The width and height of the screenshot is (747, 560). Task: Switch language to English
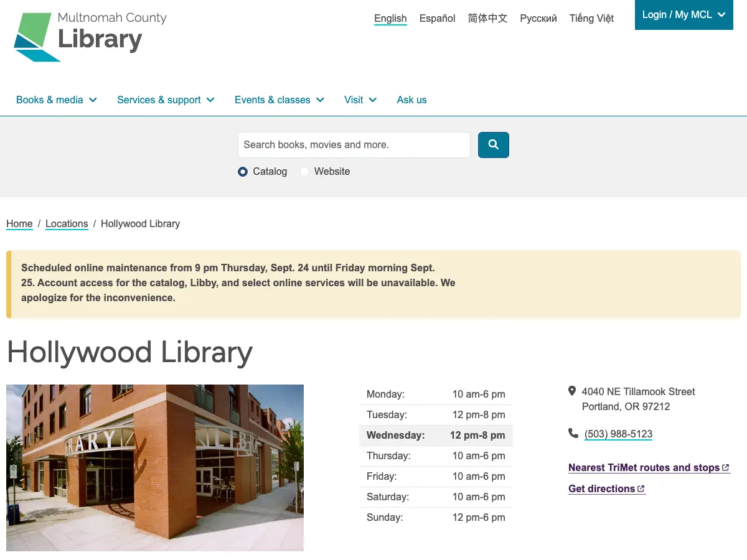390,19
